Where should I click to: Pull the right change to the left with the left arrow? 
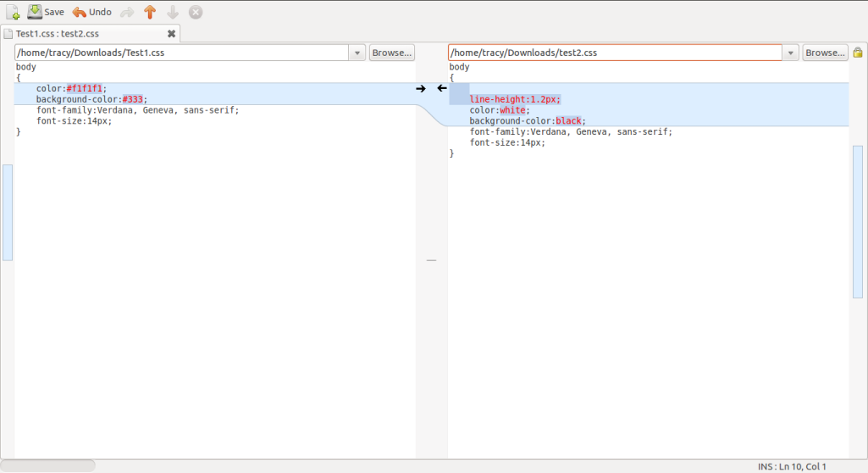point(441,88)
